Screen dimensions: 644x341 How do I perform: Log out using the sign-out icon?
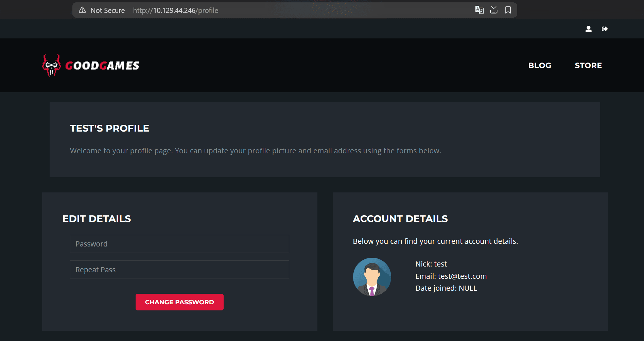coord(605,29)
